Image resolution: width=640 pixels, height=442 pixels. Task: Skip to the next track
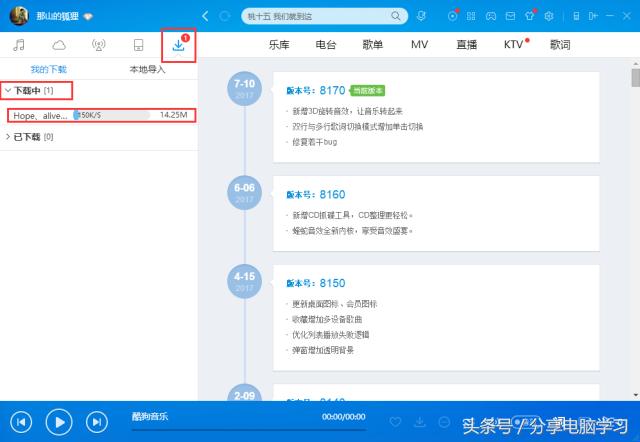click(96, 422)
